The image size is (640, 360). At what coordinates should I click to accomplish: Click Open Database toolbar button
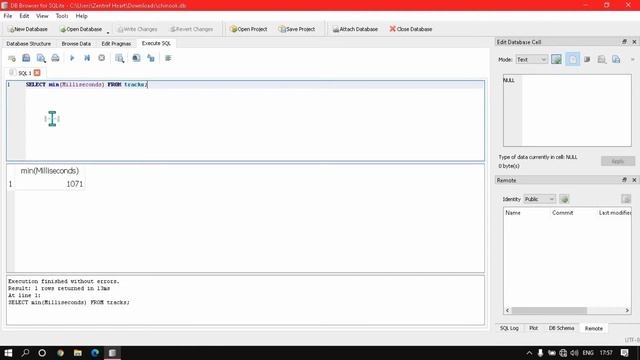81,29
